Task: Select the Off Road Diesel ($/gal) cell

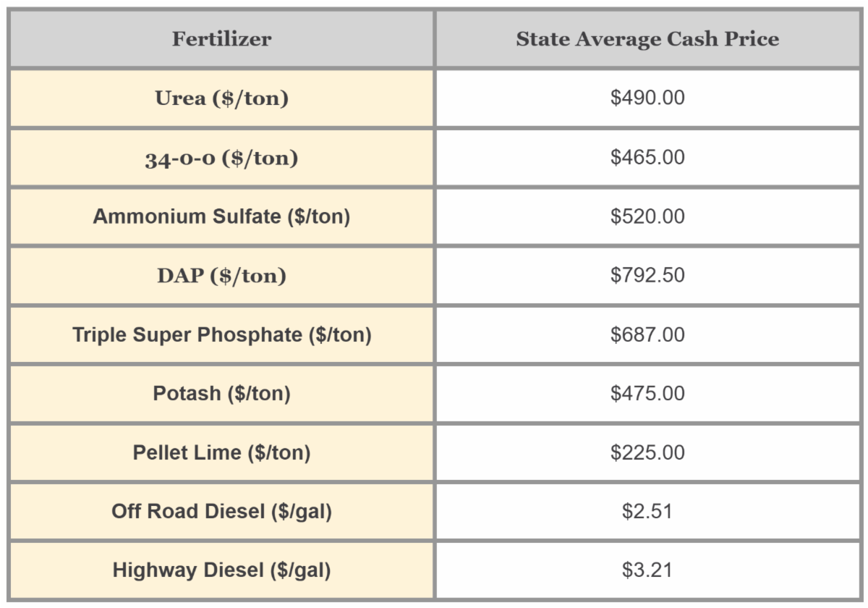Action: click(221, 512)
